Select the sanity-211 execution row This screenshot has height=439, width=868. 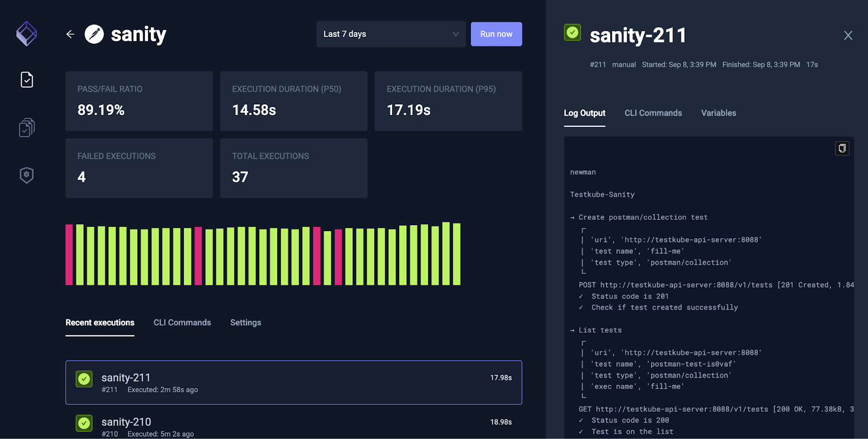pos(293,383)
